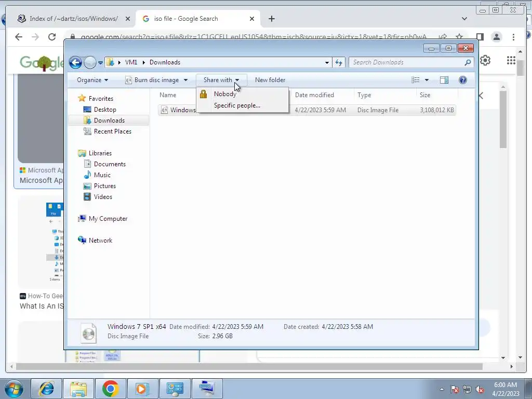
Task: Open Windows Start button
Action: (14, 389)
